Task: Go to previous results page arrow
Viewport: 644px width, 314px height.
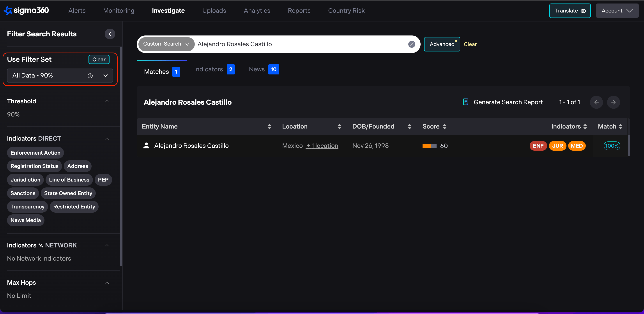Action: coord(596,102)
